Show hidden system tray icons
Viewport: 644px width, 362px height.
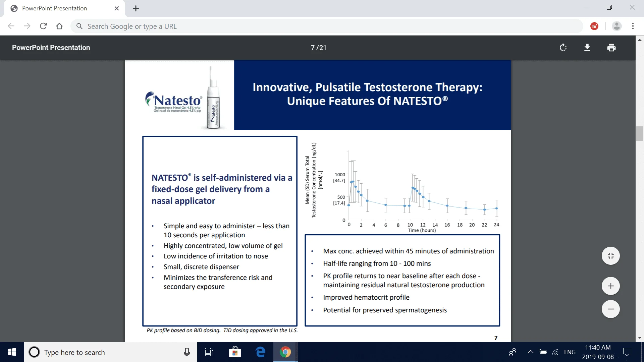530,352
